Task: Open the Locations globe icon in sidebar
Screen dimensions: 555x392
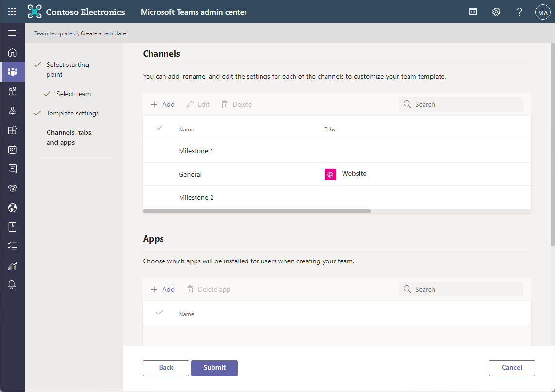Action: [x=13, y=208]
